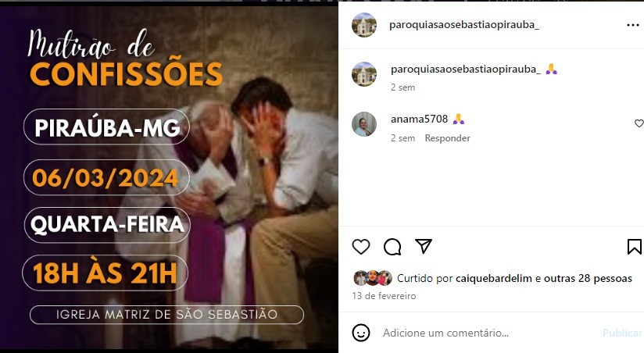Reply to anama5708 via Responder
This screenshot has height=353, width=644.
click(447, 138)
